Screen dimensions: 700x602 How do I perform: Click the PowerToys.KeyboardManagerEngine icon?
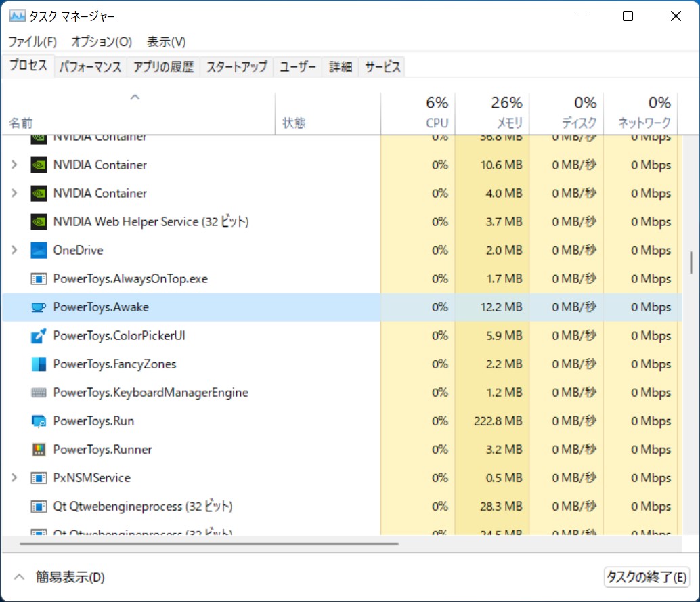click(39, 392)
